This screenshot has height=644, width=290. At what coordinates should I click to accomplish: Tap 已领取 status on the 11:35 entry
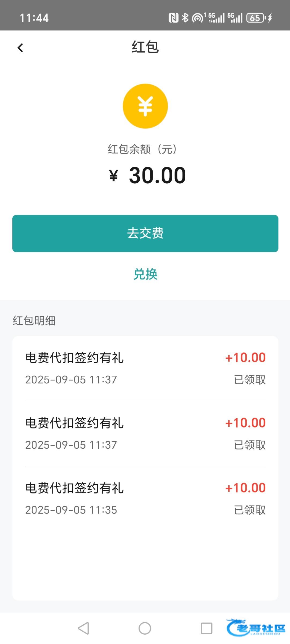(250, 510)
